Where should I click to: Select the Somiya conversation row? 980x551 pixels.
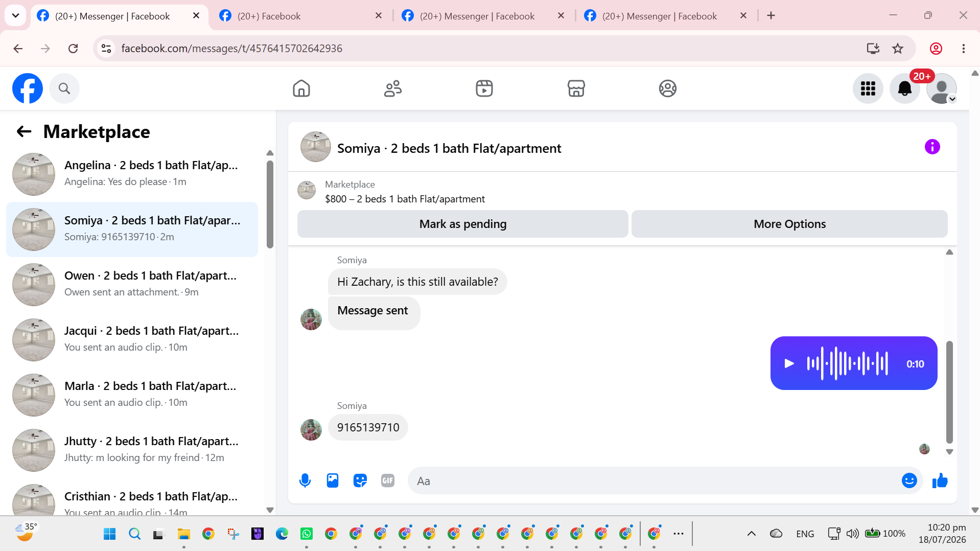pos(132,229)
